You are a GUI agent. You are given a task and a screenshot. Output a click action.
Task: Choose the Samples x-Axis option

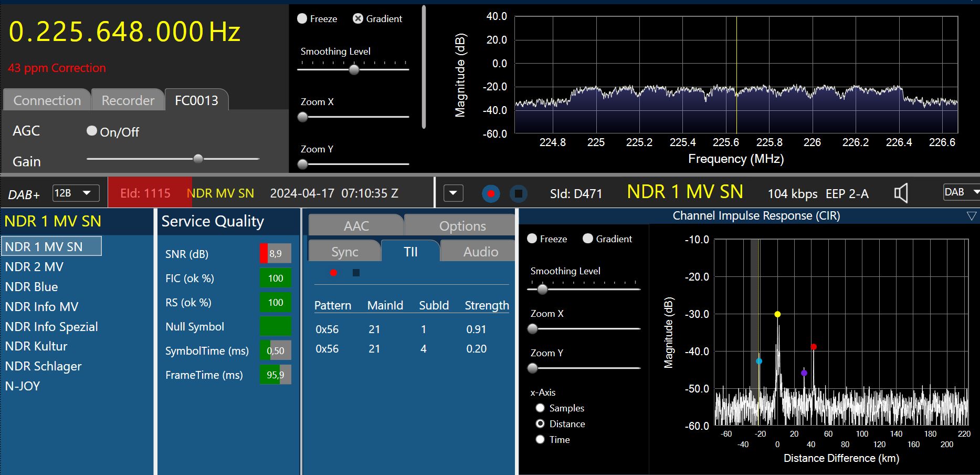540,408
